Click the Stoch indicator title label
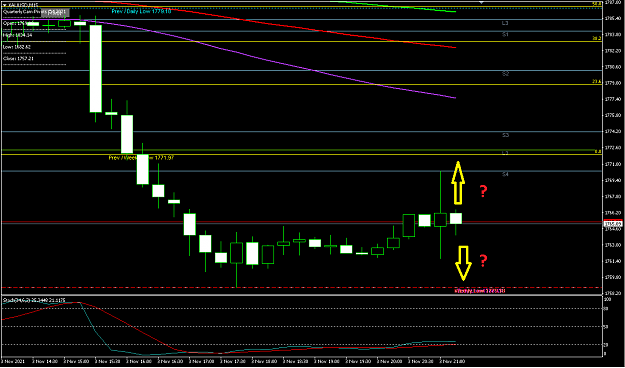Viewport: 625px width, 368px height. (34, 299)
